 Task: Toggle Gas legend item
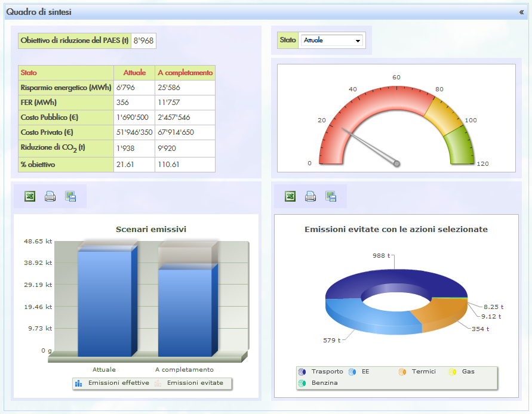coord(462,372)
